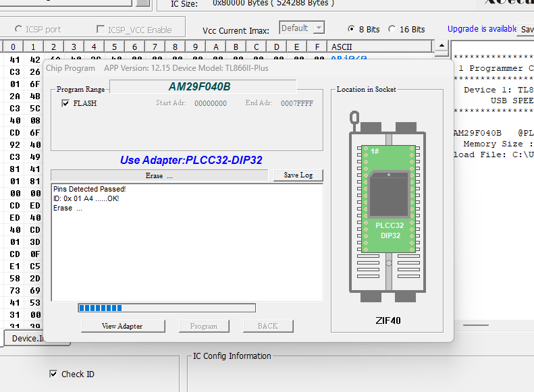Open the Vcc Current Imax dropdown
This screenshot has height=392, width=534.
point(319,28)
